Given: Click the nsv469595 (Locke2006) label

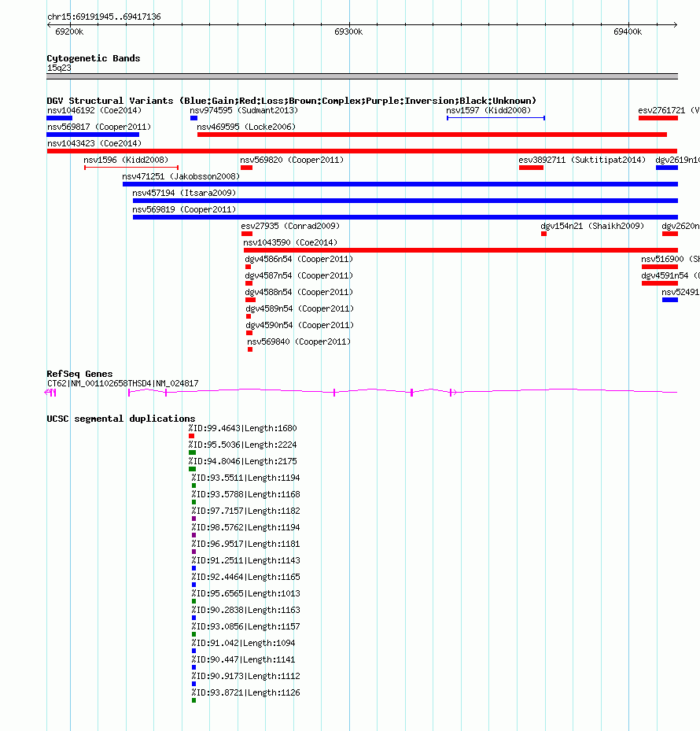Looking at the screenshot, I should click(x=246, y=127).
